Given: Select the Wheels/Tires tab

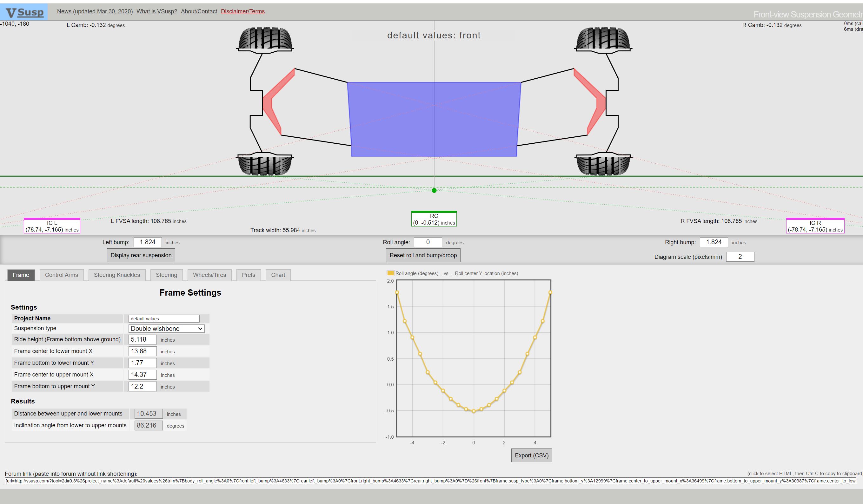Looking at the screenshot, I should click(209, 275).
